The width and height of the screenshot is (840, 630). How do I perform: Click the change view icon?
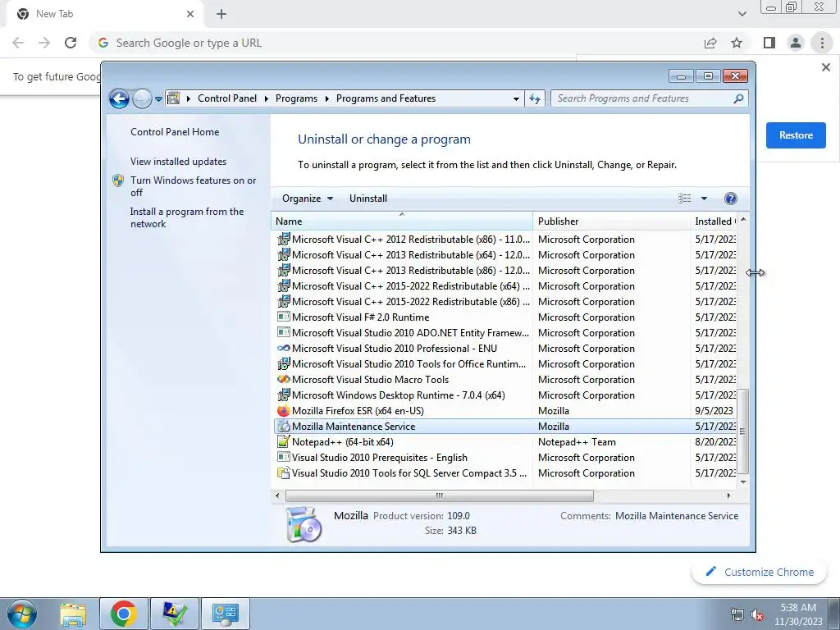pyautogui.click(x=685, y=199)
